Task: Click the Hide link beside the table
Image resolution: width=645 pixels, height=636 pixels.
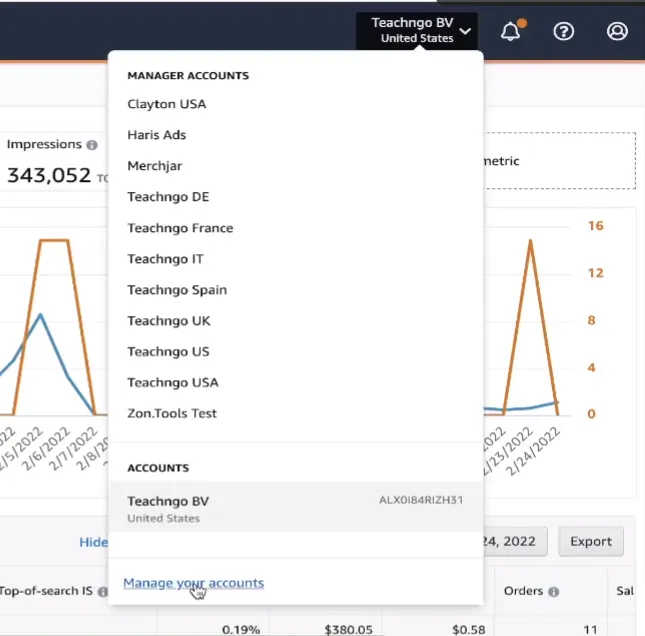Action: click(x=93, y=542)
